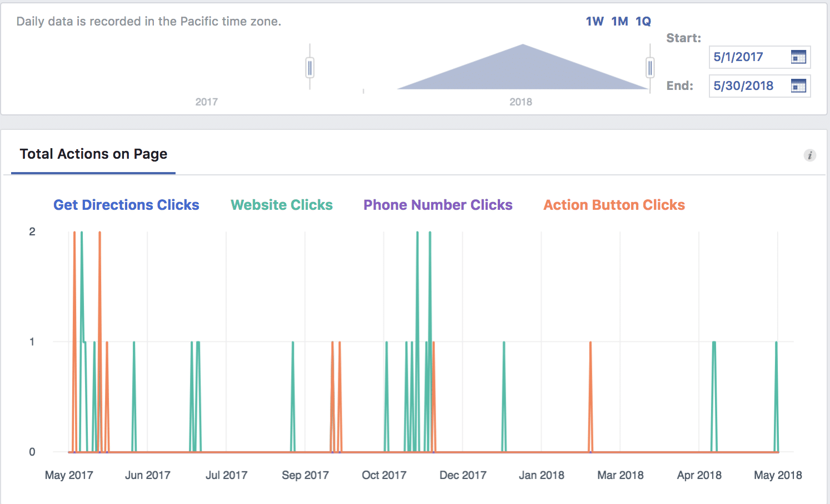Select the Total Actions on Page tab
The height and width of the screenshot is (504, 830).
click(93, 154)
